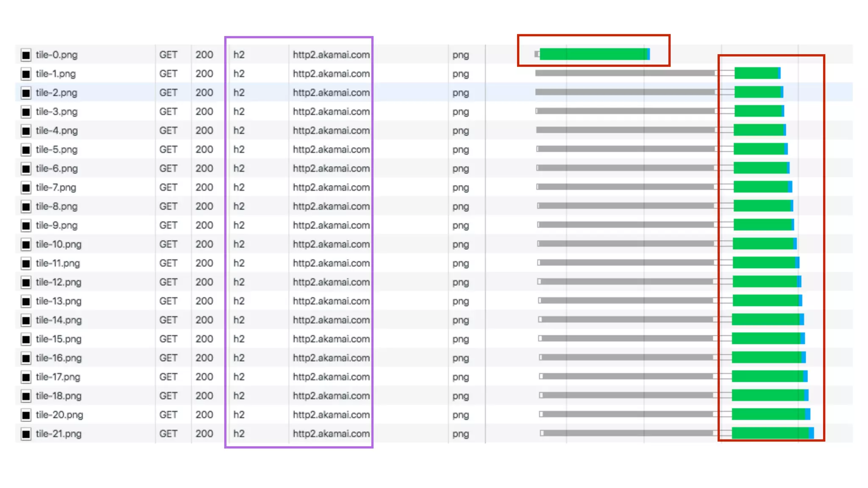The height and width of the screenshot is (488, 868).
Task: Click the green download bar for tile-10.png
Action: [x=763, y=244]
